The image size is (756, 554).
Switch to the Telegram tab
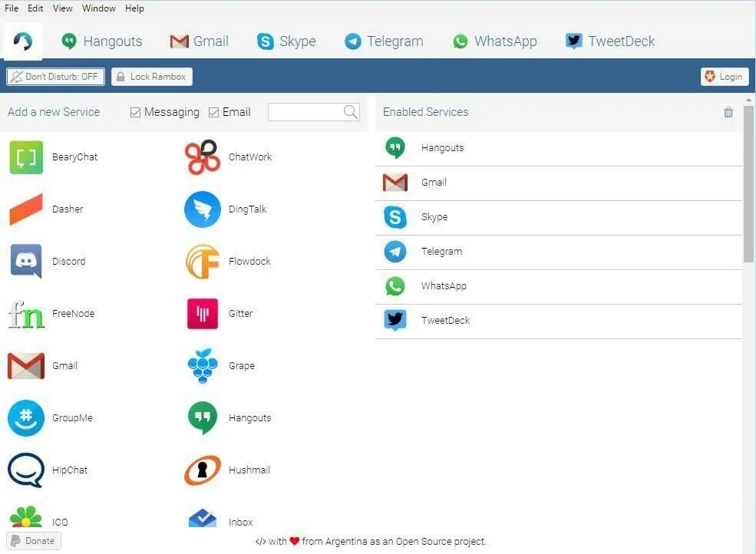[x=384, y=41]
